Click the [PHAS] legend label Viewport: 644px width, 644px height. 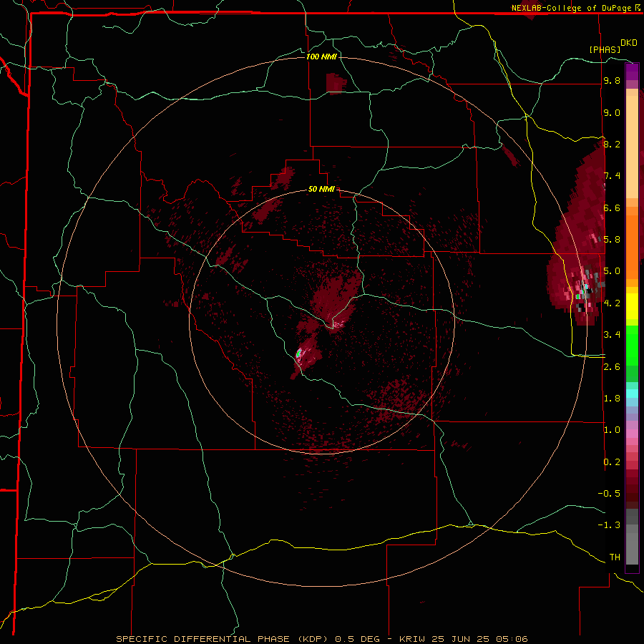pyautogui.click(x=605, y=49)
